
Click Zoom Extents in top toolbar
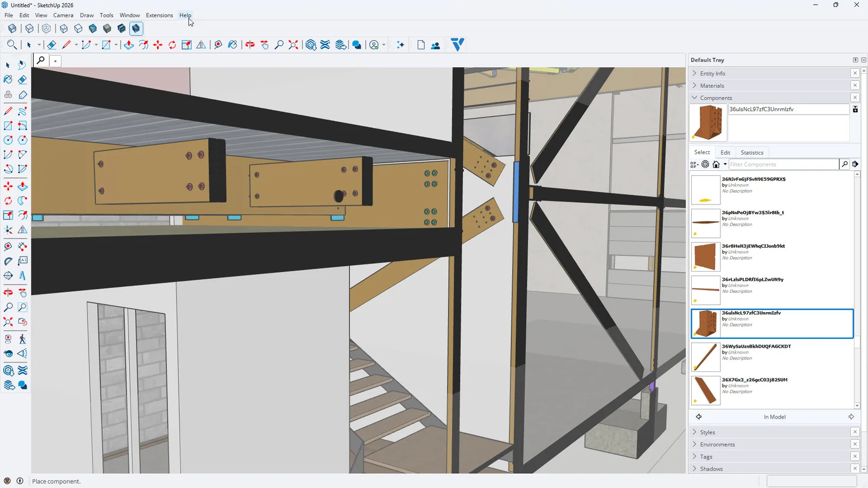click(293, 45)
